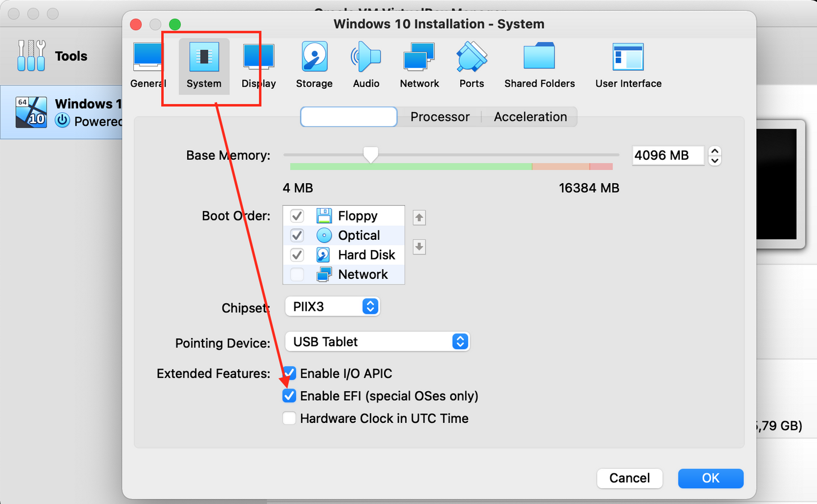Open the Chipset PIIX3 dropdown
The height and width of the screenshot is (504, 817).
pos(332,307)
